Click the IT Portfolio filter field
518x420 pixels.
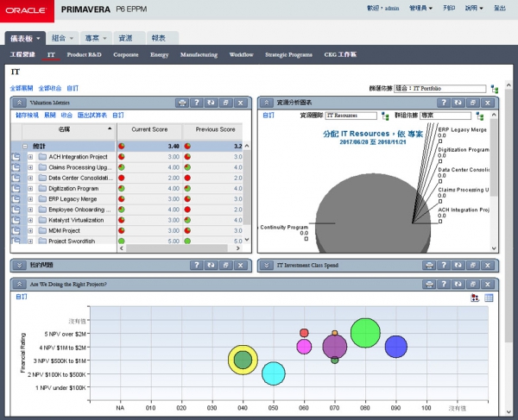coord(440,89)
